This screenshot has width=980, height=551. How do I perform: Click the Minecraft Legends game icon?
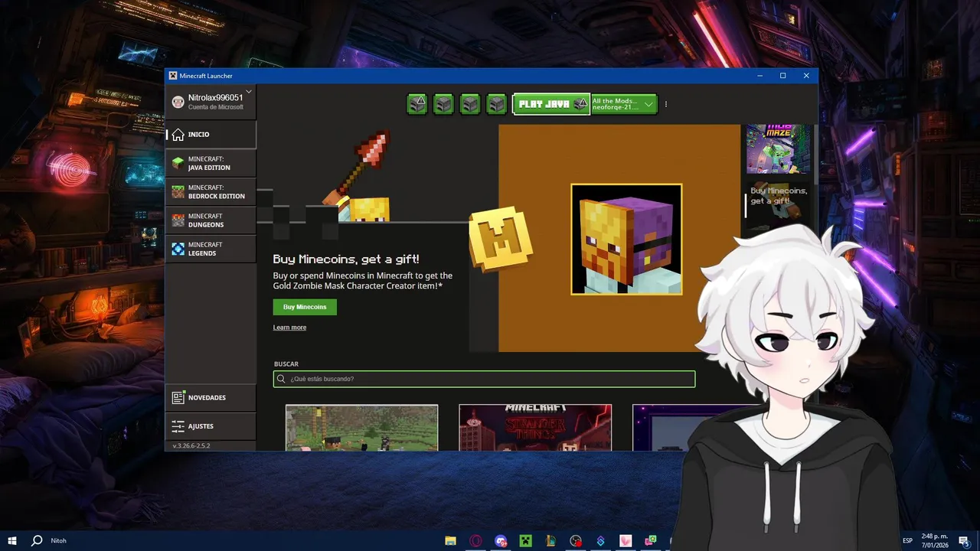[178, 249]
